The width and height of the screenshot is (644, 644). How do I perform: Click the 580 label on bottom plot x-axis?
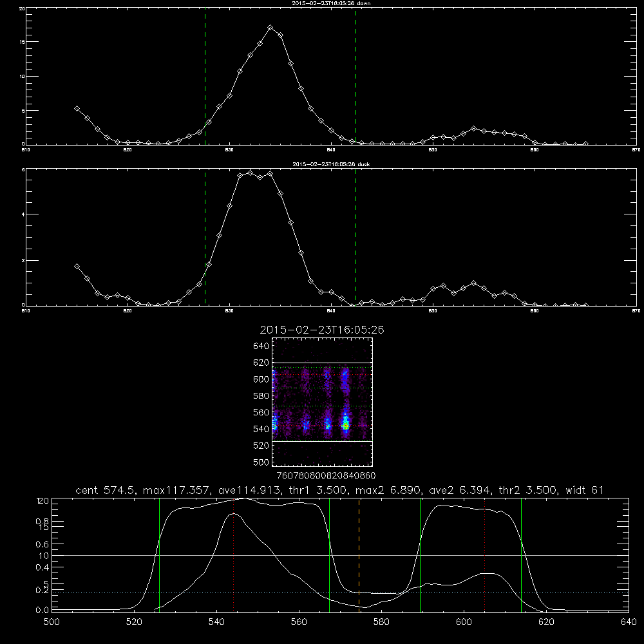[x=381, y=622]
